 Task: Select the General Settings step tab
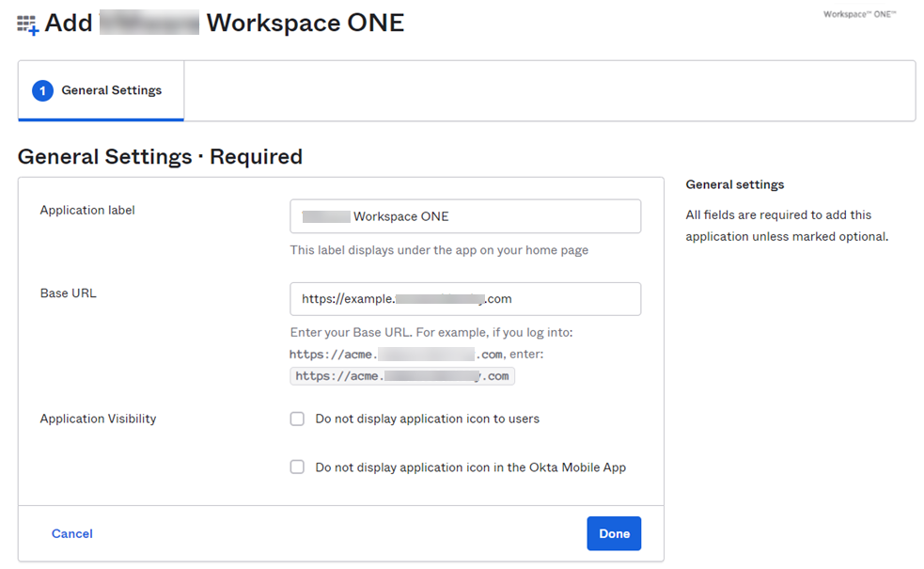click(x=101, y=91)
